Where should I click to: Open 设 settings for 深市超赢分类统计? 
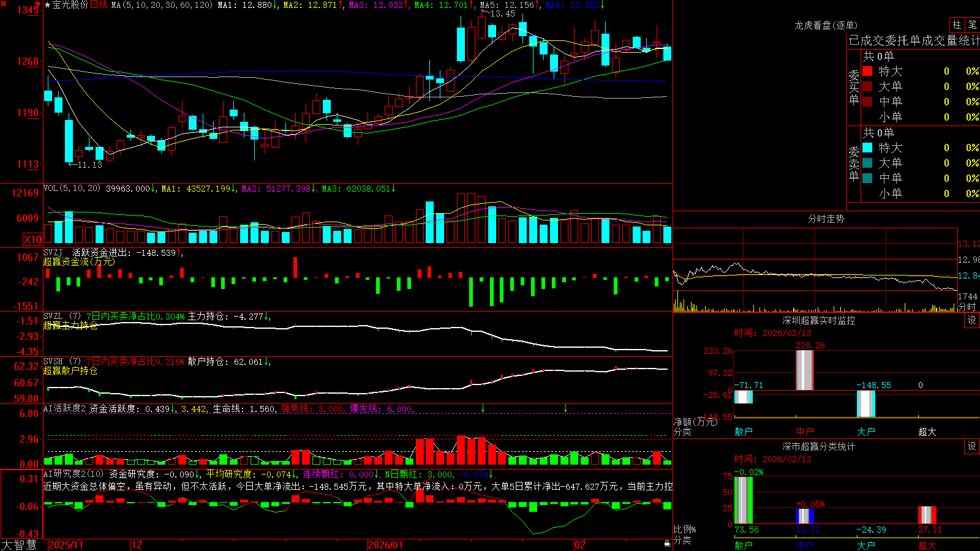click(x=972, y=446)
